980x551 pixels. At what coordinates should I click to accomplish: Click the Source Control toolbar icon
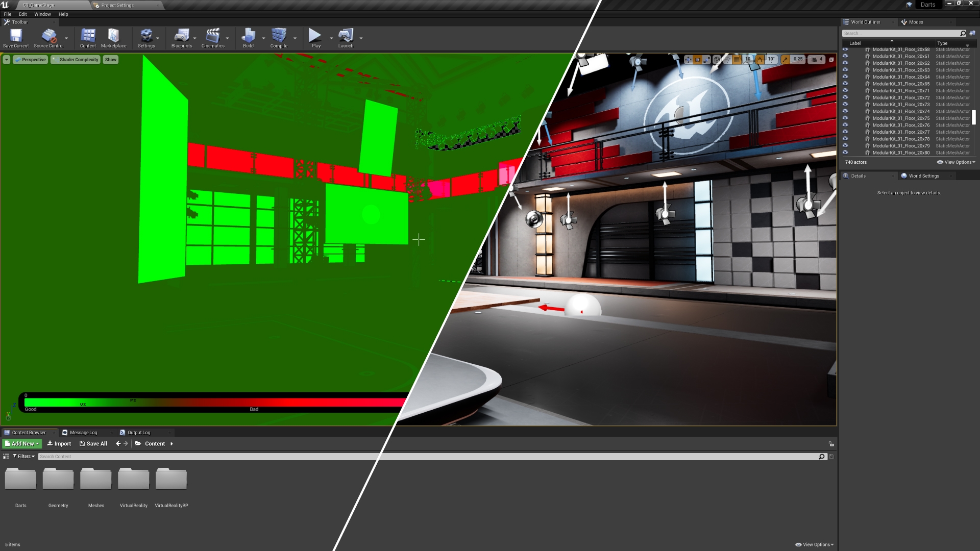(x=48, y=36)
